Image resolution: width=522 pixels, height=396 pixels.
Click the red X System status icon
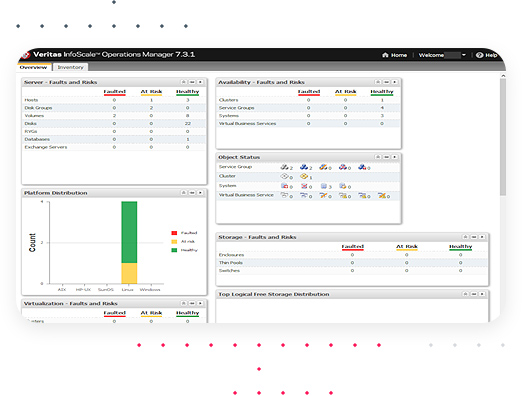pyautogui.click(x=304, y=186)
